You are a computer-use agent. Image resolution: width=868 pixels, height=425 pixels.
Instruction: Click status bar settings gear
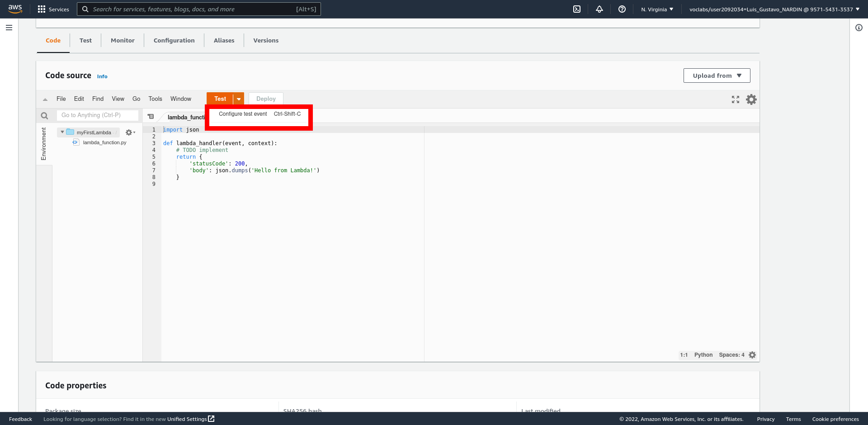[x=752, y=355]
